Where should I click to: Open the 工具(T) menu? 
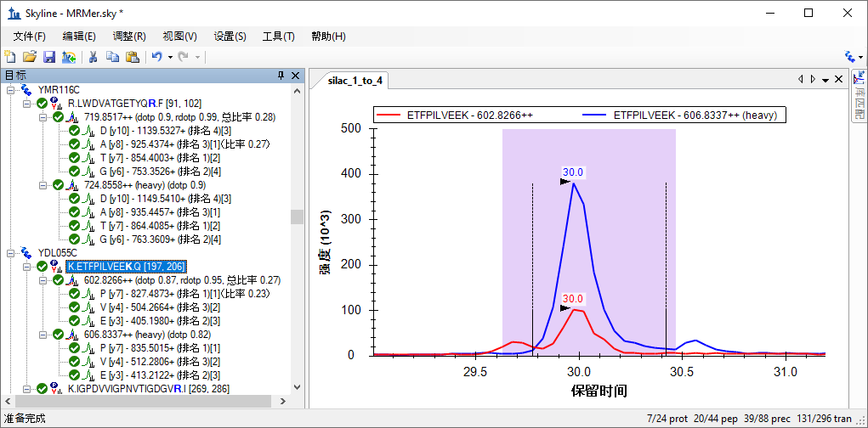[279, 37]
